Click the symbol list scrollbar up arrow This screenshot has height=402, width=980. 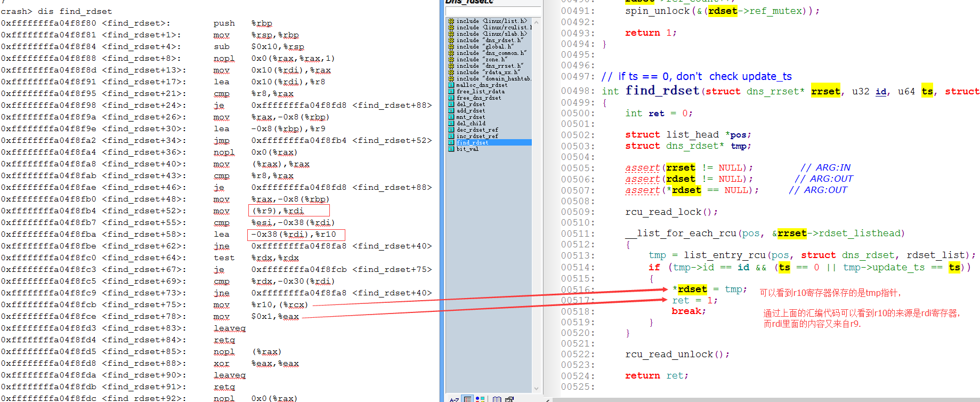coord(537,22)
